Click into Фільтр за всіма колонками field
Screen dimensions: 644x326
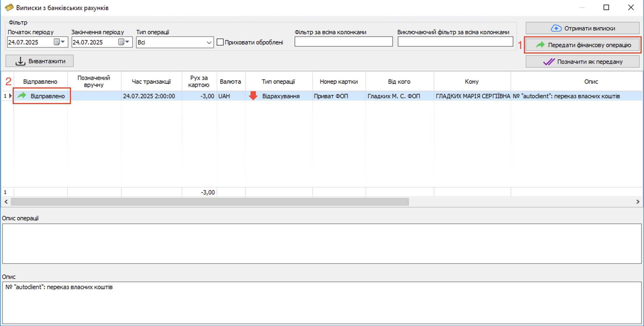tap(343, 42)
